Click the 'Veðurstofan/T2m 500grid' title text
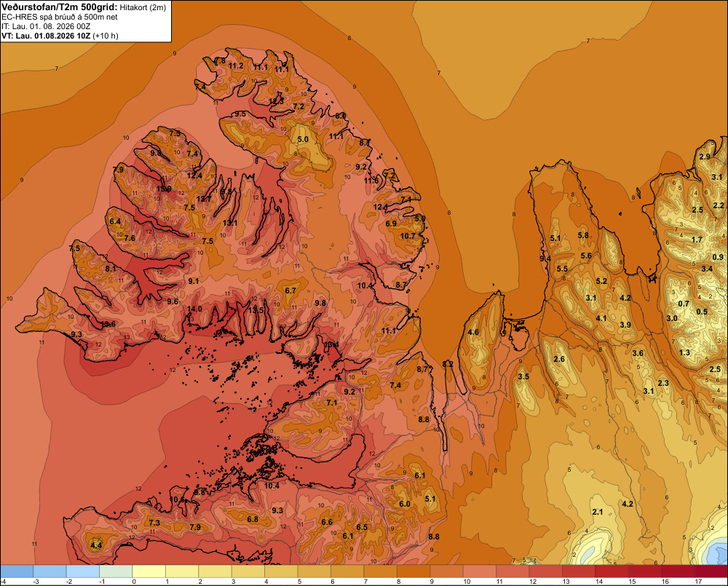 [x=60, y=7]
